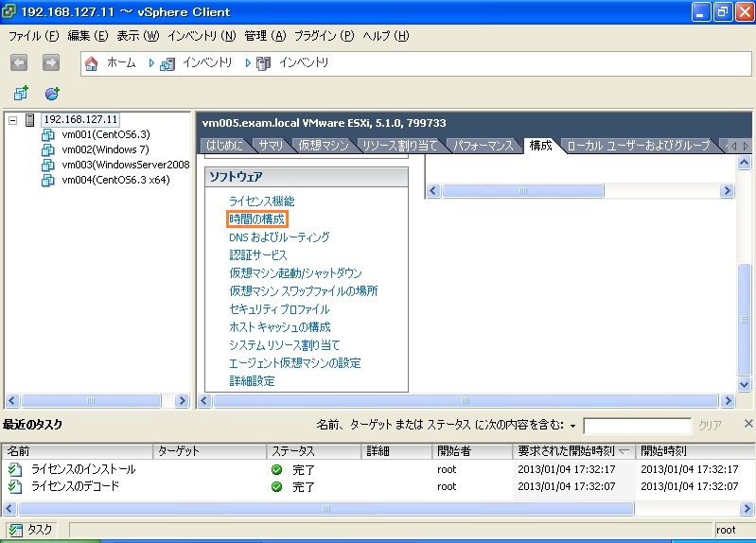Click the inventory tree horizontal scrollbar thumb
Screen dimensions: 756x543
pyautogui.click(x=91, y=401)
